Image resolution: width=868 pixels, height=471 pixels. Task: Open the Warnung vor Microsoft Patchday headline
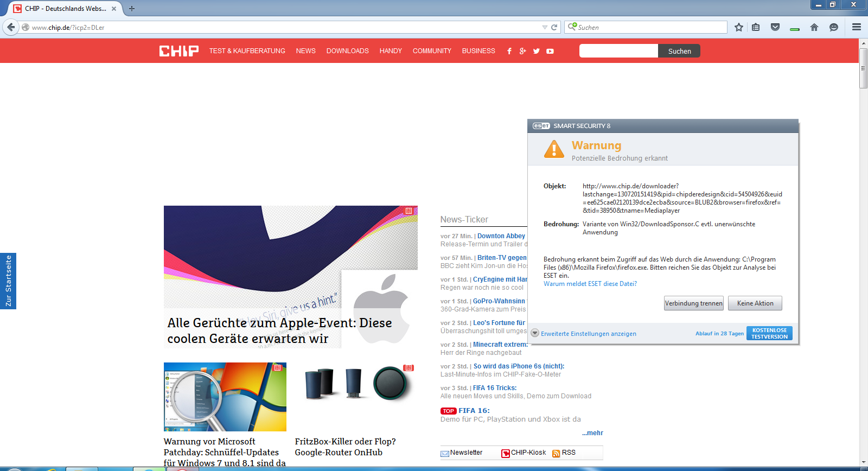(x=225, y=453)
